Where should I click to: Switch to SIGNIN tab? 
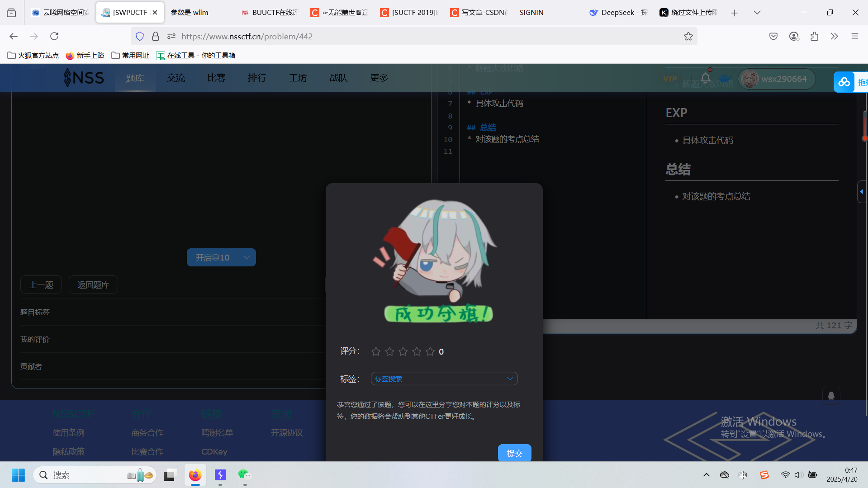[x=549, y=12]
